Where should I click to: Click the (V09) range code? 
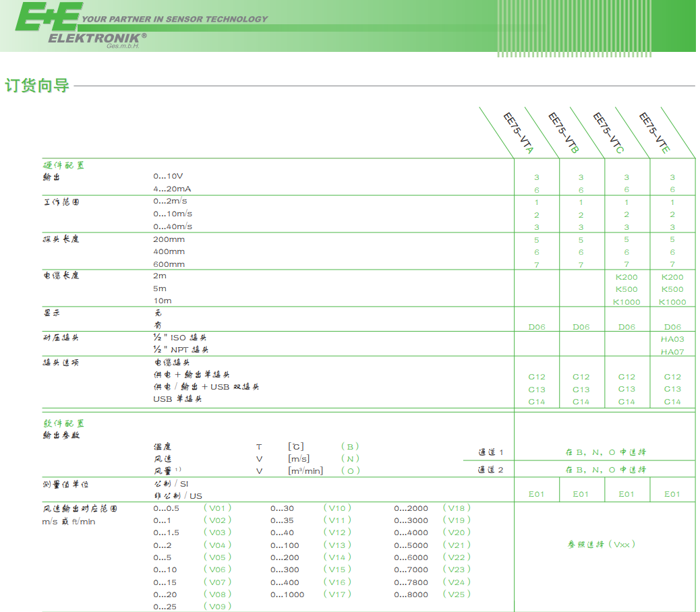click(217, 607)
